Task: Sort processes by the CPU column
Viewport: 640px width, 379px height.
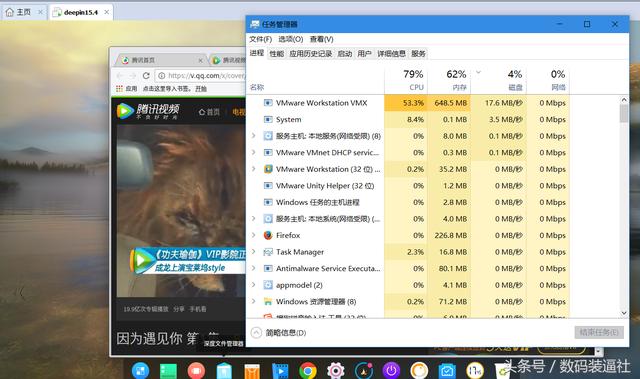Action: point(406,80)
